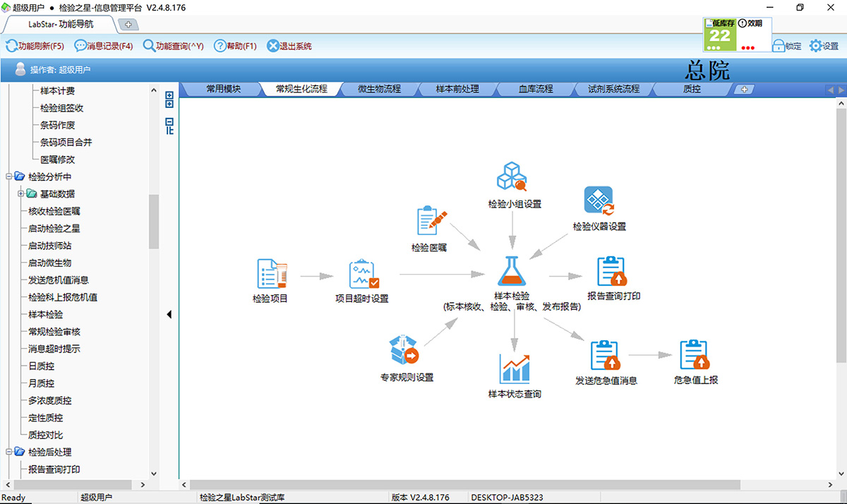Select 医嘱修改 in the tree
This screenshot has height=504, width=847.
[57, 160]
